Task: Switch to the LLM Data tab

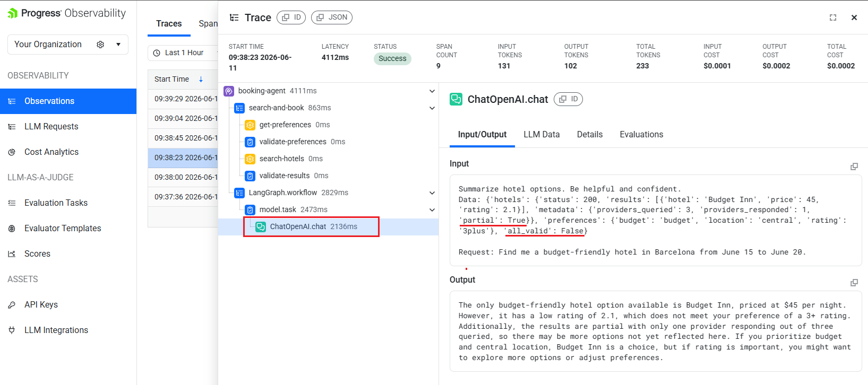Action: pyautogui.click(x=542, y=135)
